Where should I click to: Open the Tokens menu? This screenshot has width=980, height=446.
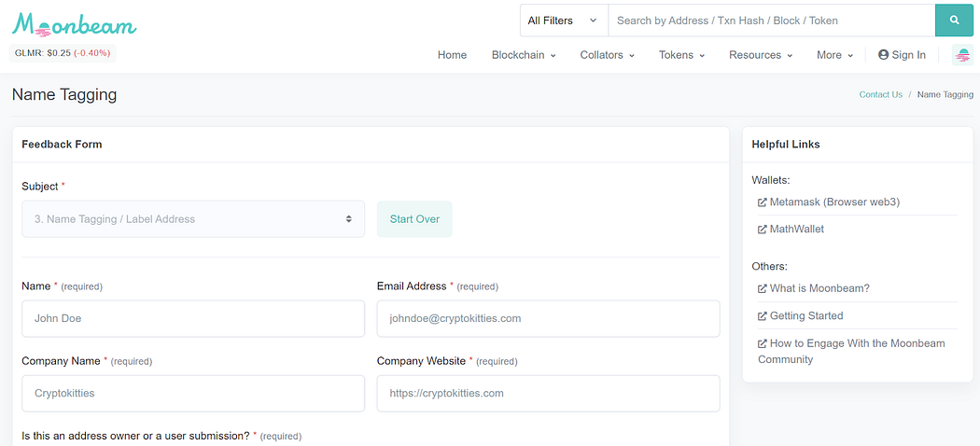(x=681, y=55)
